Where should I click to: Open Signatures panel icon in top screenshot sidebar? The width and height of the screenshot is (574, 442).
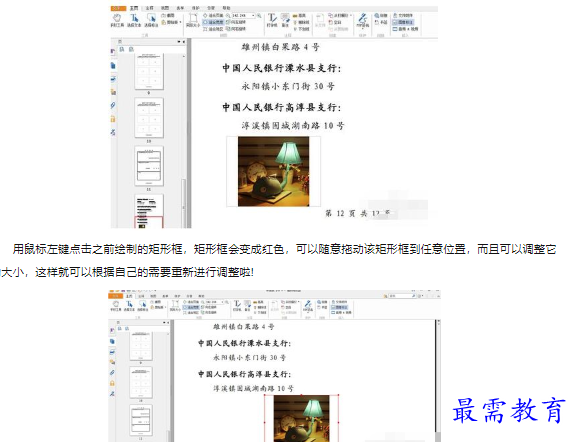coord(113,132)
